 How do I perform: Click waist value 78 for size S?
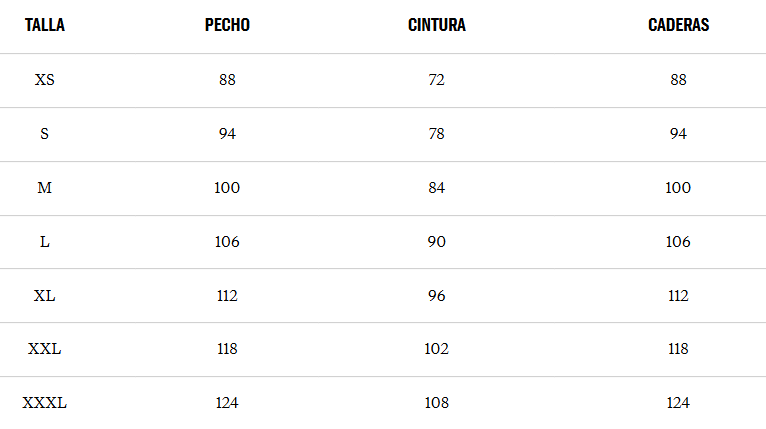point(437,134)
